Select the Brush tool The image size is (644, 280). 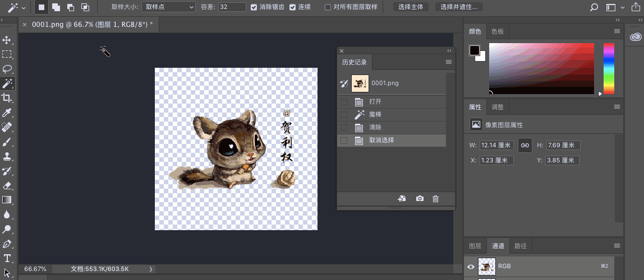pyautogui.click(x=7, y=142)
